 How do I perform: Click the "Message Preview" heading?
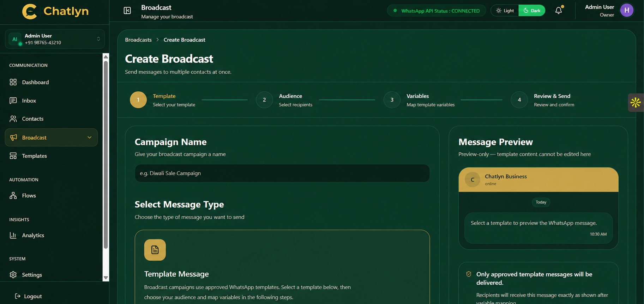pos(495,142)
